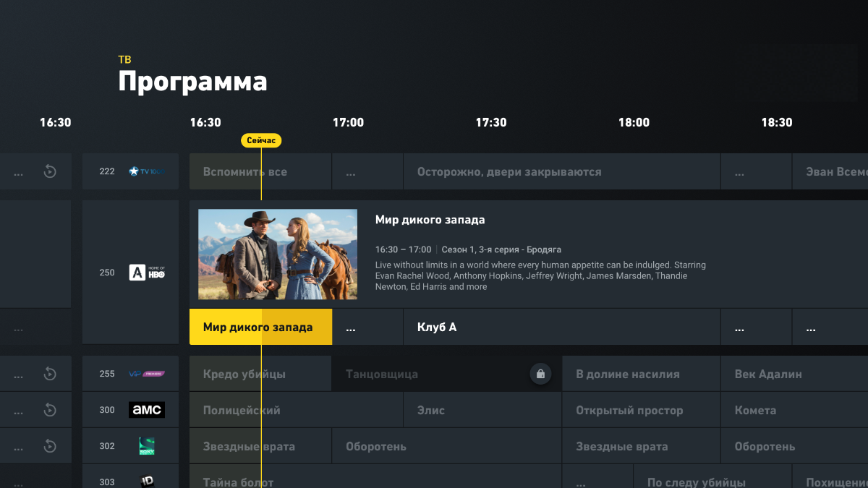
Task: Open the Westworld preview thumbnail
Action: [x=278, y=254]
